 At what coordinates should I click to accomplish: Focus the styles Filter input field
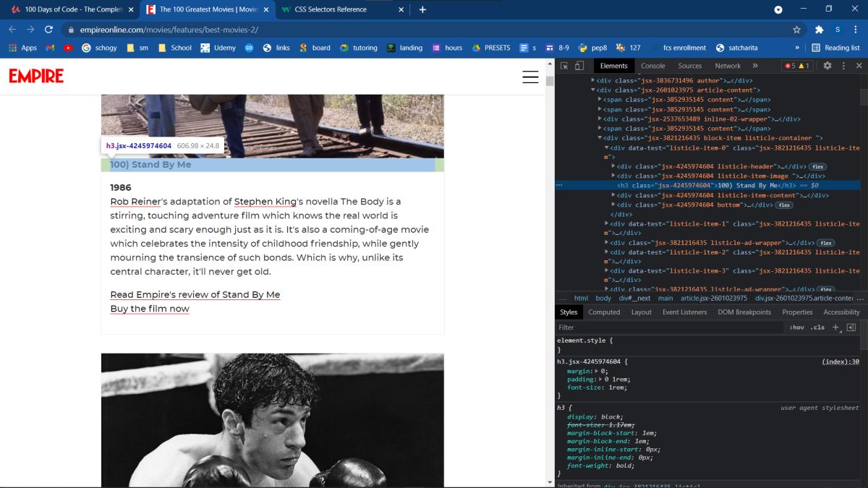point(669,328)
